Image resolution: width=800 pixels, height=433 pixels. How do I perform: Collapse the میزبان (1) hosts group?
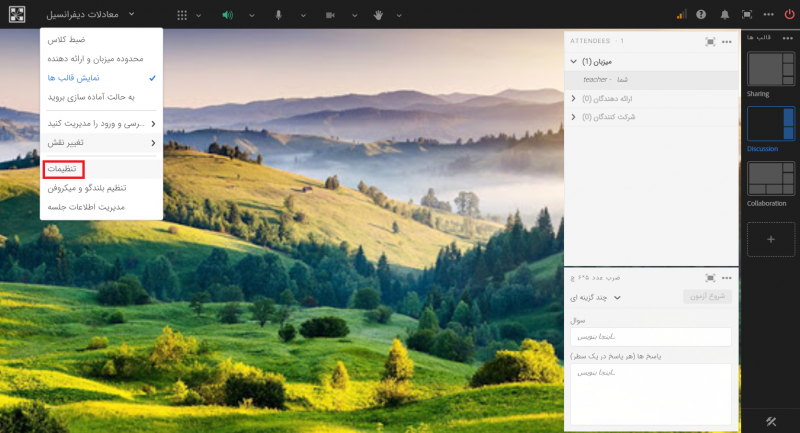(x=574, y=62)
